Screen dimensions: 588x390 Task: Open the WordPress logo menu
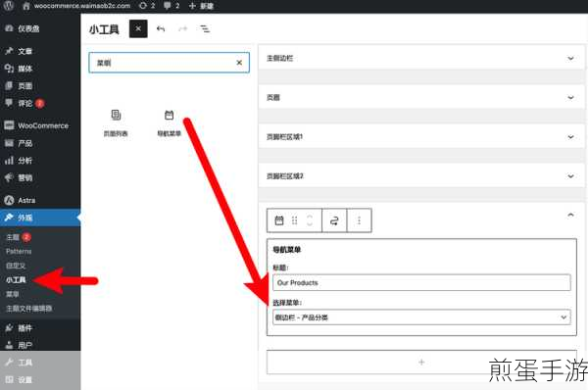point(8,6)
